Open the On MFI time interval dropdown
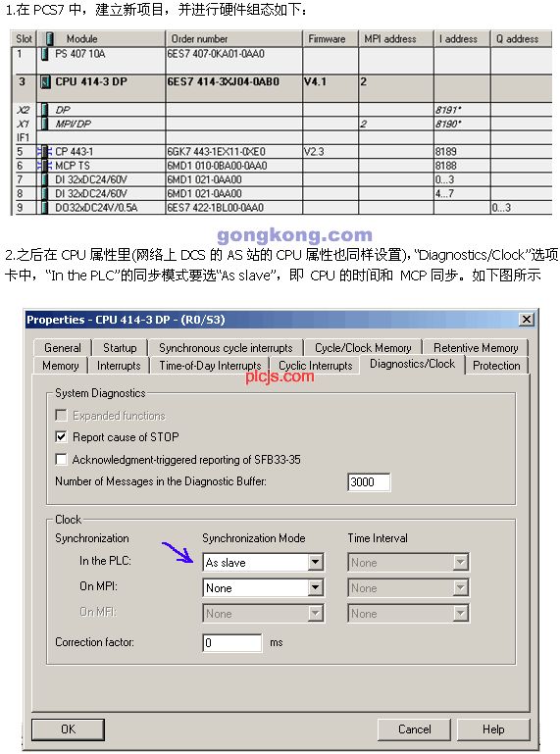Image resolution: width=560 pixels, height=754 pixels. point(460,613)
